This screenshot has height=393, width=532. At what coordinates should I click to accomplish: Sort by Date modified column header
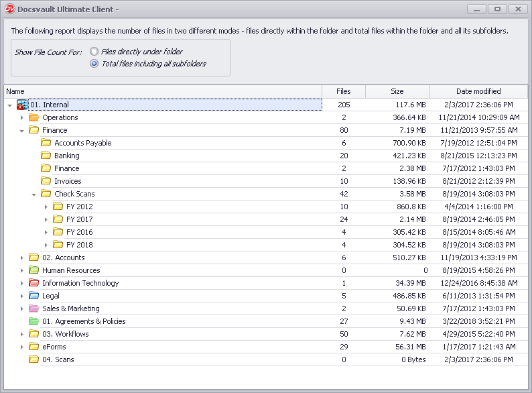coord(478,91)
